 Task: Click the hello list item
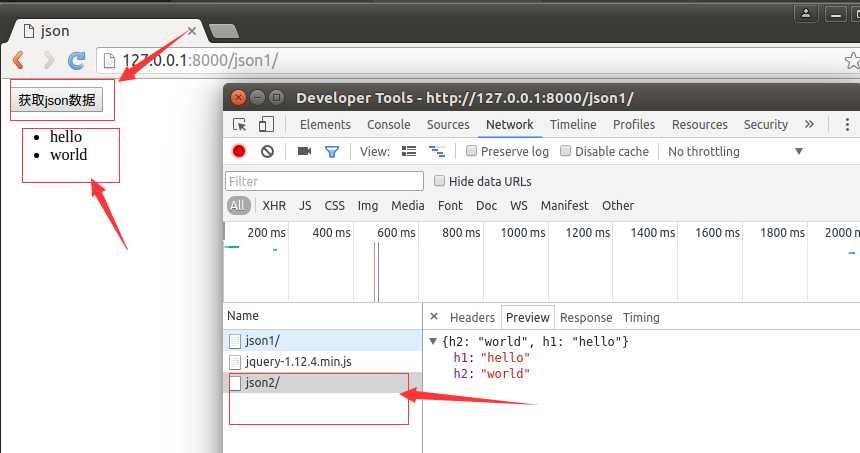[x=66, y=137]
